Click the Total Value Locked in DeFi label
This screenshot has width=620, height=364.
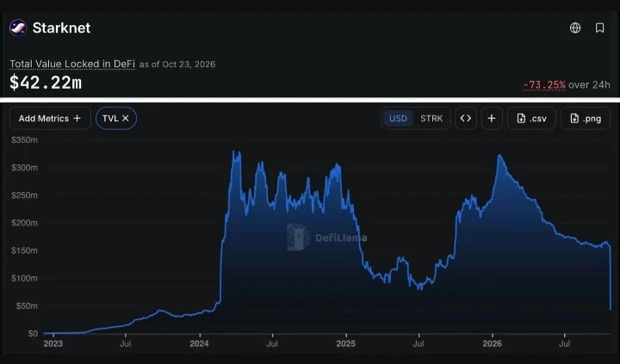pos(72,64)
